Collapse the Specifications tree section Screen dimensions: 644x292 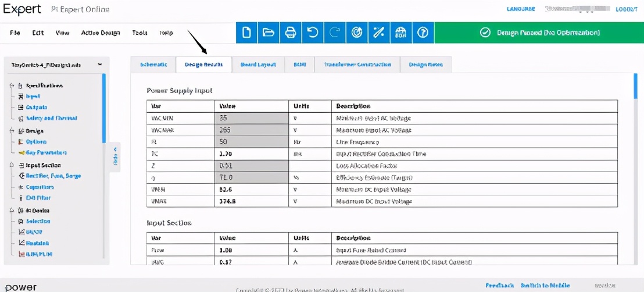tap(11, 86)
